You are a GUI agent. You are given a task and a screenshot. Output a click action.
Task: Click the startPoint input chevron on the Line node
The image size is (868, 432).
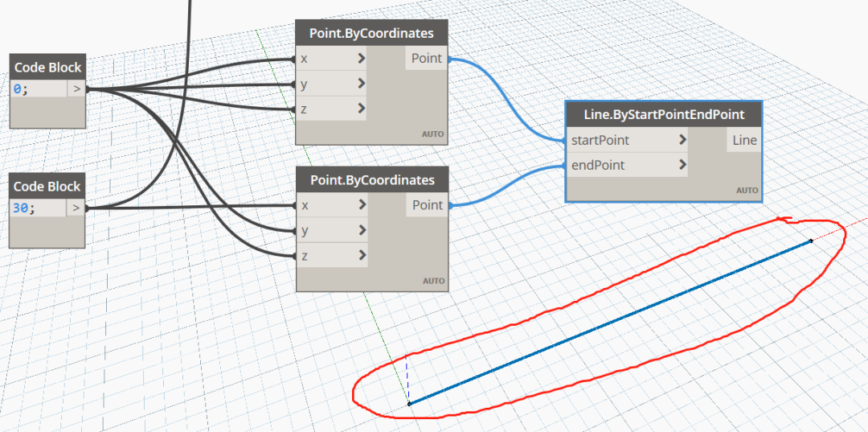pyautogui.click(x=682, y=140)
